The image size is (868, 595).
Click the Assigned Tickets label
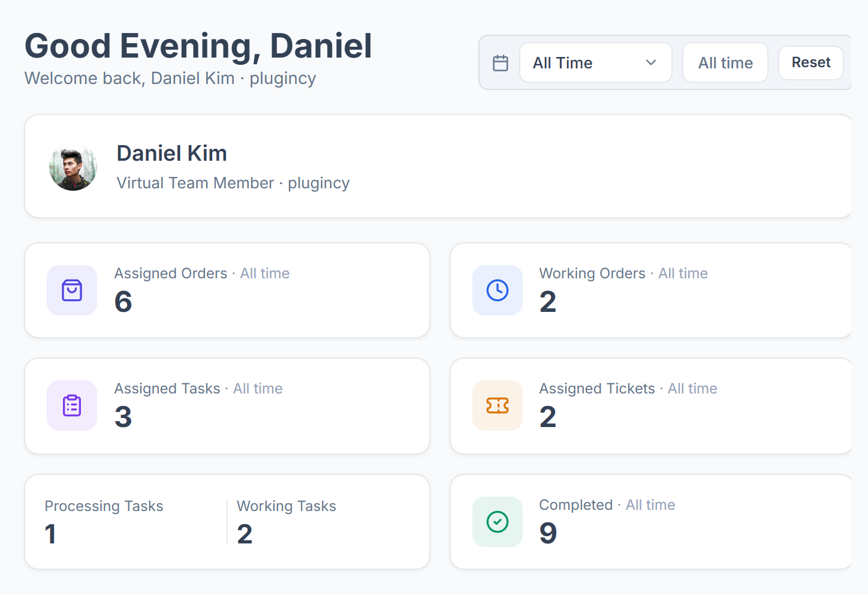(x=597, y=389)
